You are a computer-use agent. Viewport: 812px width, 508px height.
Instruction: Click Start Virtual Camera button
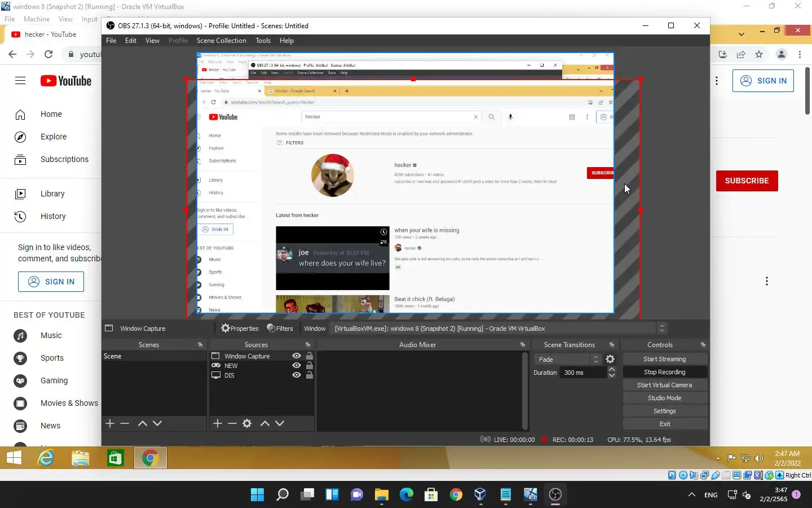pos(665,385)
